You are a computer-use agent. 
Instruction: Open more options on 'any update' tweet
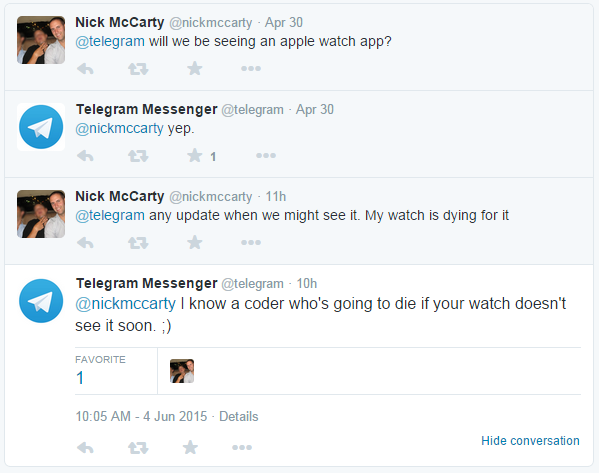tap(251, 242)
